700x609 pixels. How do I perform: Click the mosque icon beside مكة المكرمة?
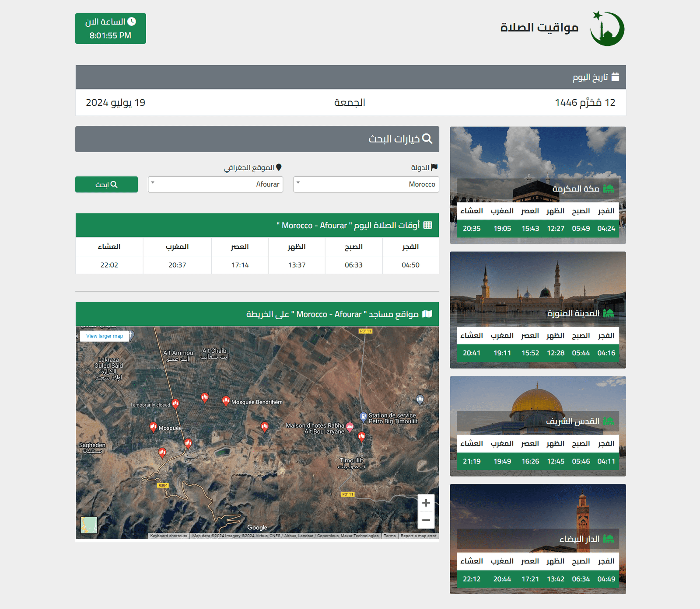tap(609, 188)
